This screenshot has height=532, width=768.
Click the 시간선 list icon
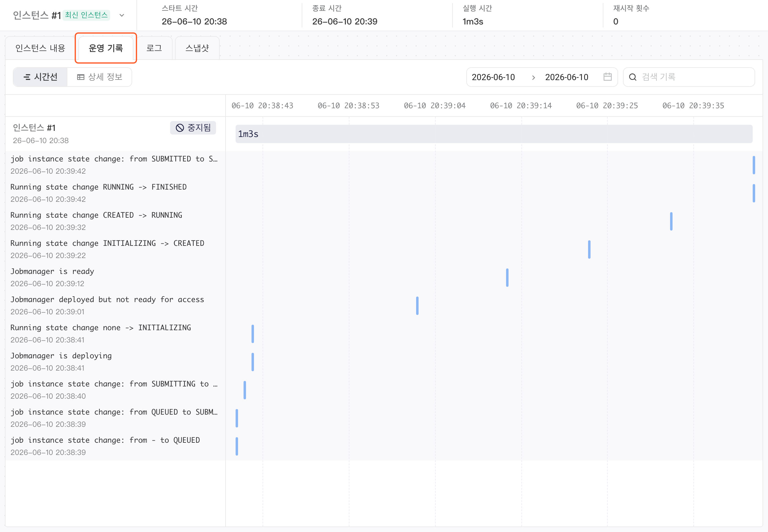[27, 77]
